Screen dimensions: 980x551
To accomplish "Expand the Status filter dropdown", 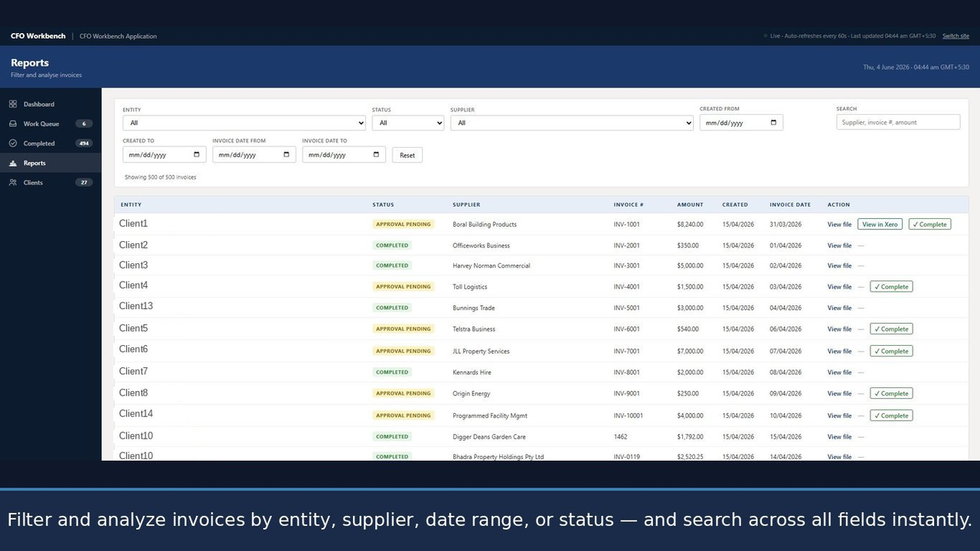I will pyautogui.click(x=408, y=122).
